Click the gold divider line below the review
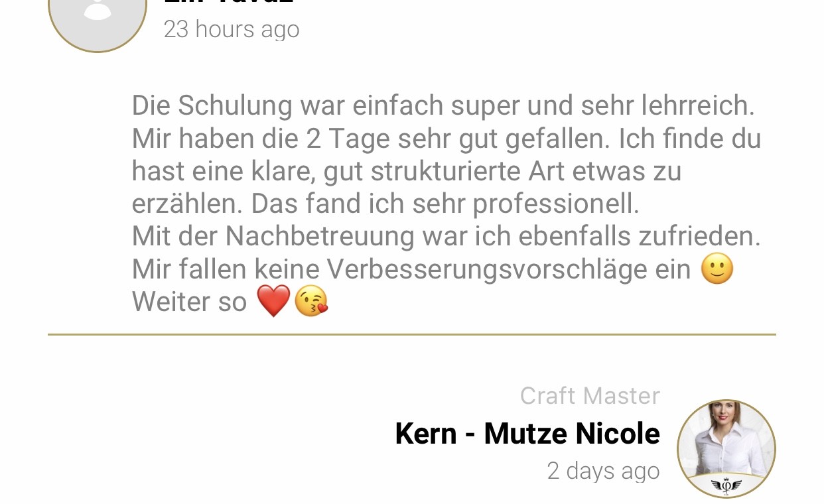The height and width of the screenshot is (504, 824). [412, 334]
